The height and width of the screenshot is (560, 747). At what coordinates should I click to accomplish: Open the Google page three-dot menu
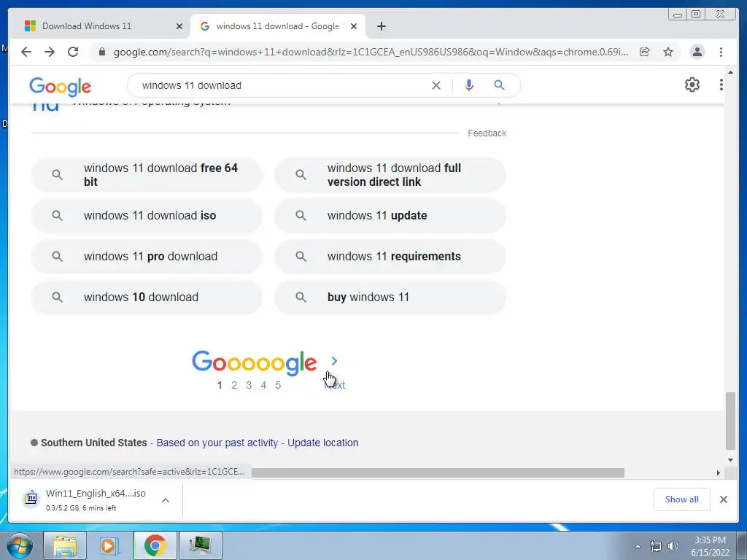pos(721,85)
